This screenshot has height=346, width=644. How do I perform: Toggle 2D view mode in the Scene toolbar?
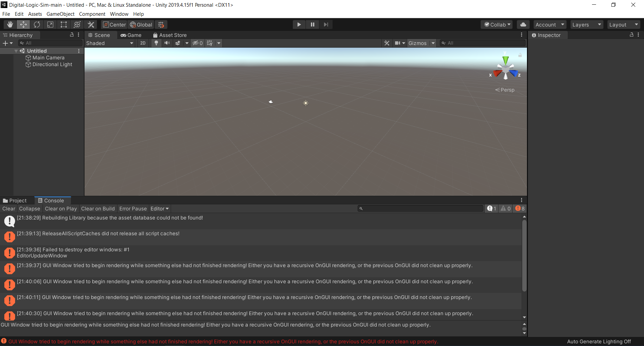click(x=143, y=43)
